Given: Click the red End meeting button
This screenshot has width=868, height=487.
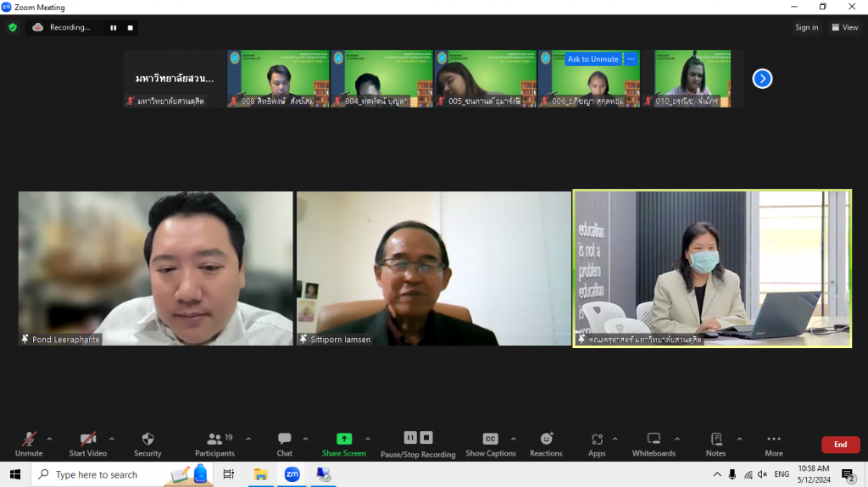Looking at the screenshot, I should tap(840, 445).
